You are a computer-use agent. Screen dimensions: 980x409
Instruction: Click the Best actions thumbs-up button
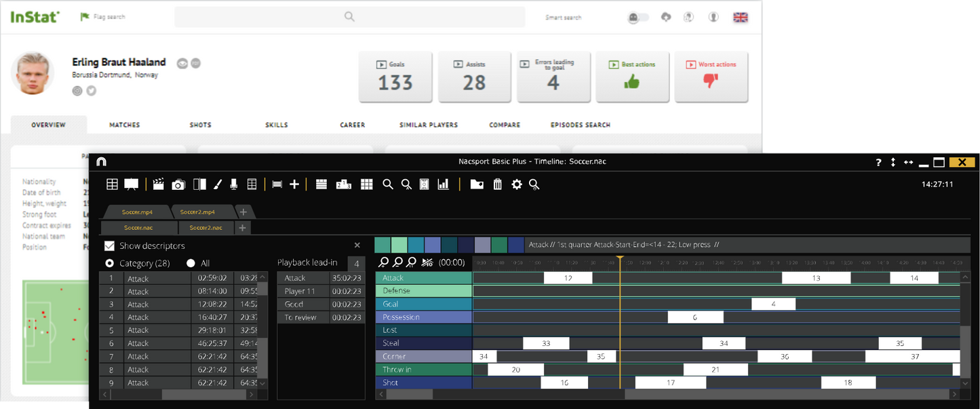tap(632, 77)
